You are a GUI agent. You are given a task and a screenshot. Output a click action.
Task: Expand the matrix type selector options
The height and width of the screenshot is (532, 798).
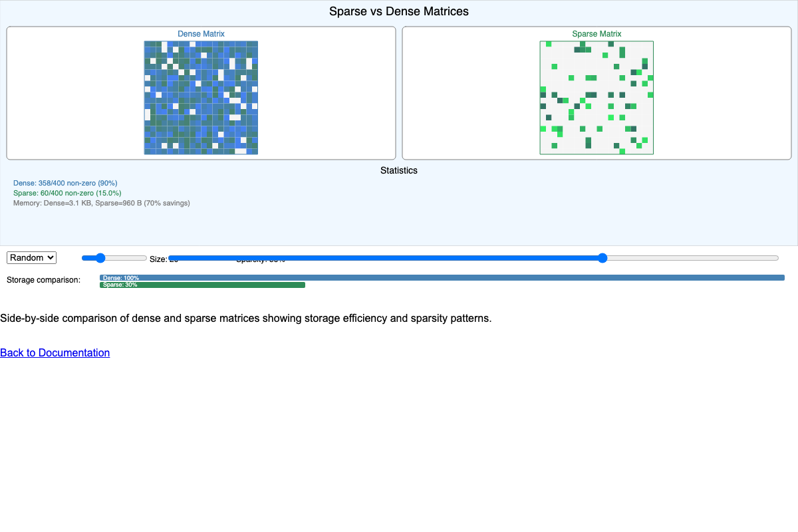31,257
